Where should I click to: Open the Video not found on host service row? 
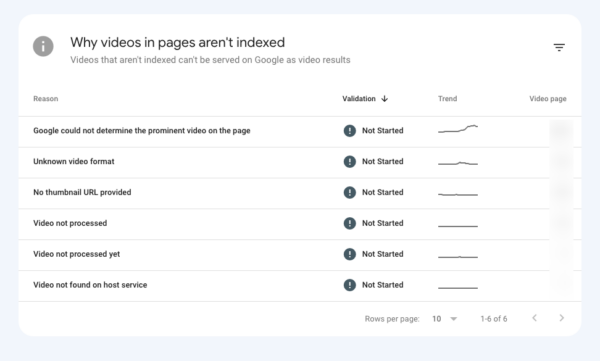point(300,286)
